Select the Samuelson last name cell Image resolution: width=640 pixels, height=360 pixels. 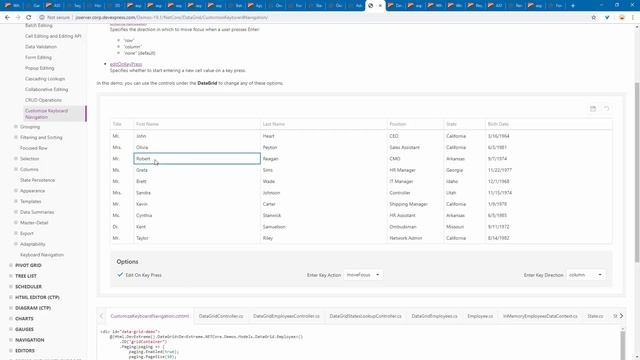tap(323, 227)
